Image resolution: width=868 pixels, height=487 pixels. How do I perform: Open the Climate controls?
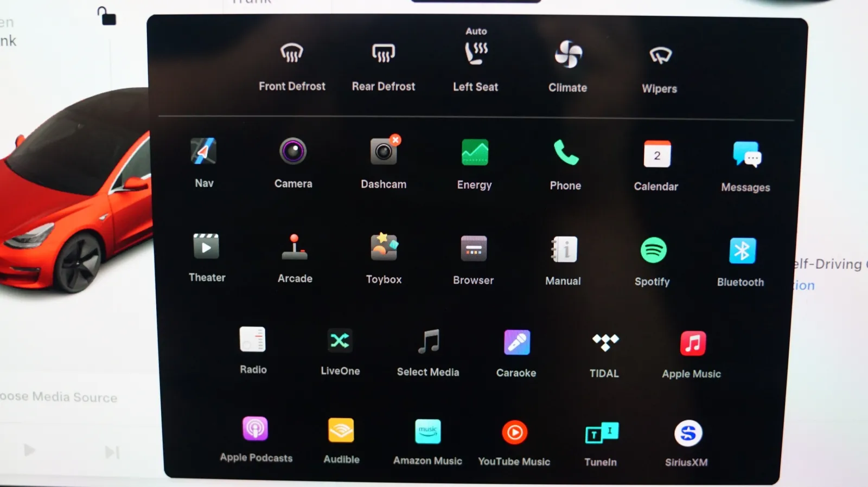(x=568, y=55)
